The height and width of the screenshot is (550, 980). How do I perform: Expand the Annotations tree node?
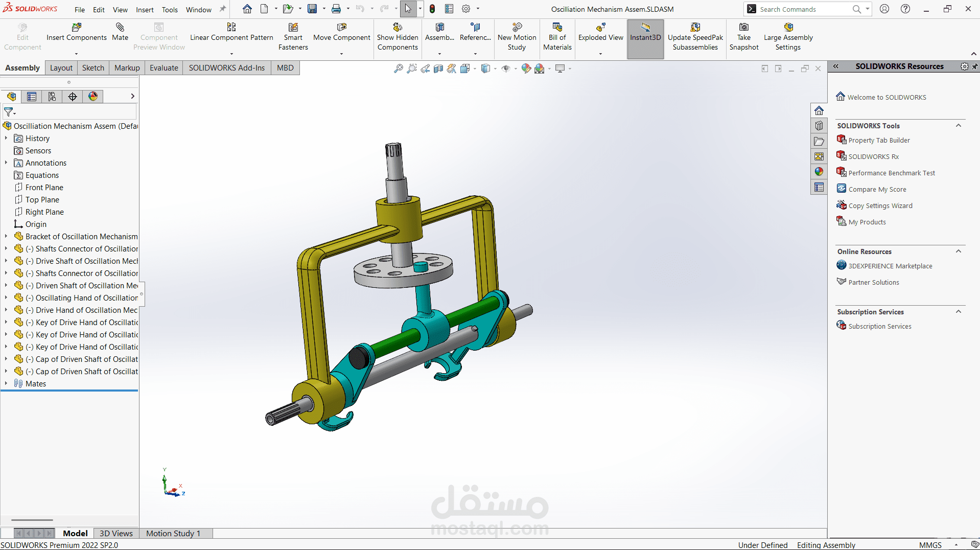coord(6,163)
